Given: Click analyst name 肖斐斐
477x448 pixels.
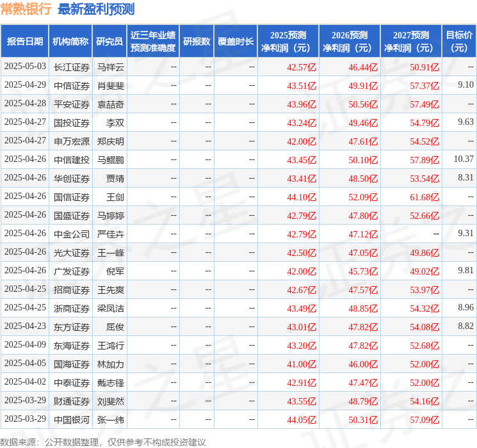Looking at the screenshot, I should click(111, 85).
